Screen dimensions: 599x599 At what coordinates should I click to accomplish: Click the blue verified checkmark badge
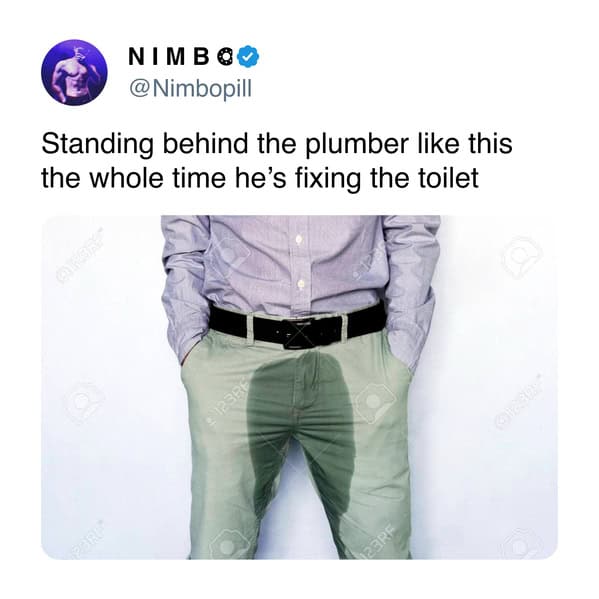[x=248, y=58]
